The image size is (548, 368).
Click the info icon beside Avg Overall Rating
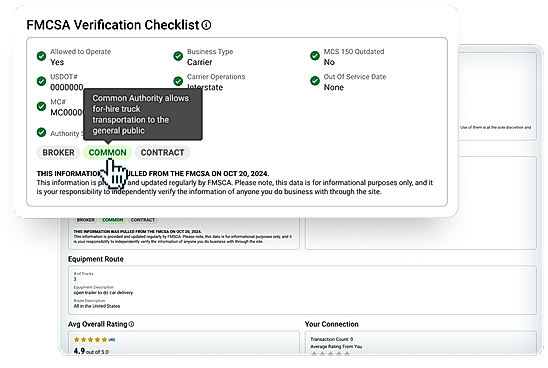point(131,324)
